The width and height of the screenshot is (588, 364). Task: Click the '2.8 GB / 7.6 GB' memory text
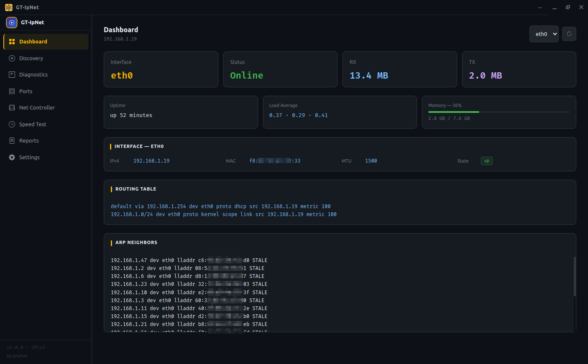[x=449, y=119]
